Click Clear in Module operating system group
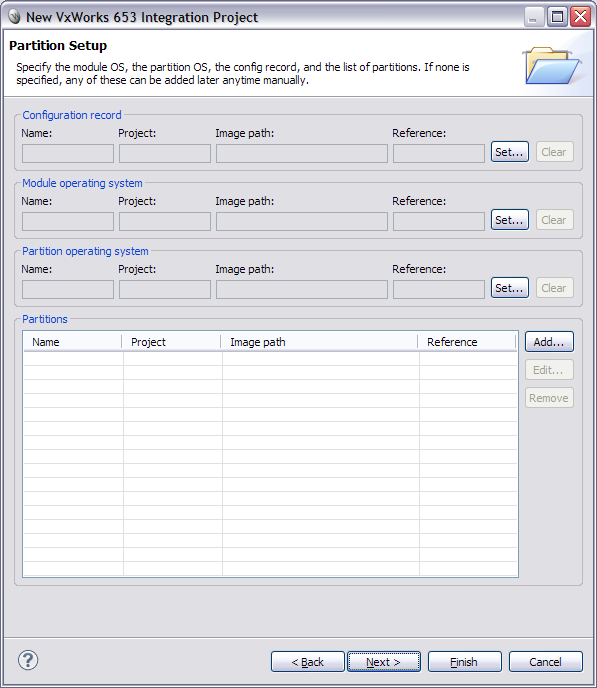The image size is (597, 688). tap(554, 220)
